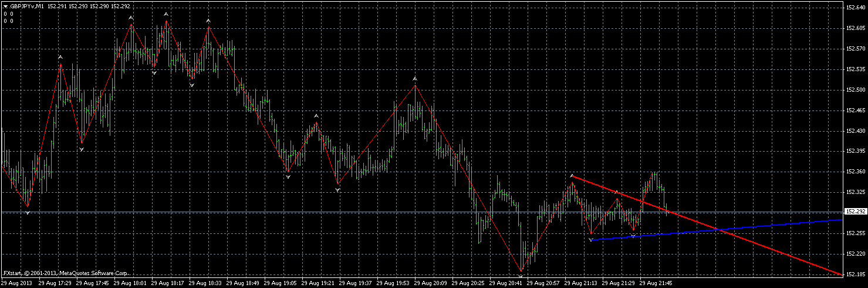Select the descending red trendline
The width and height of the screenshot is (868, 288).
click(707, 225)
